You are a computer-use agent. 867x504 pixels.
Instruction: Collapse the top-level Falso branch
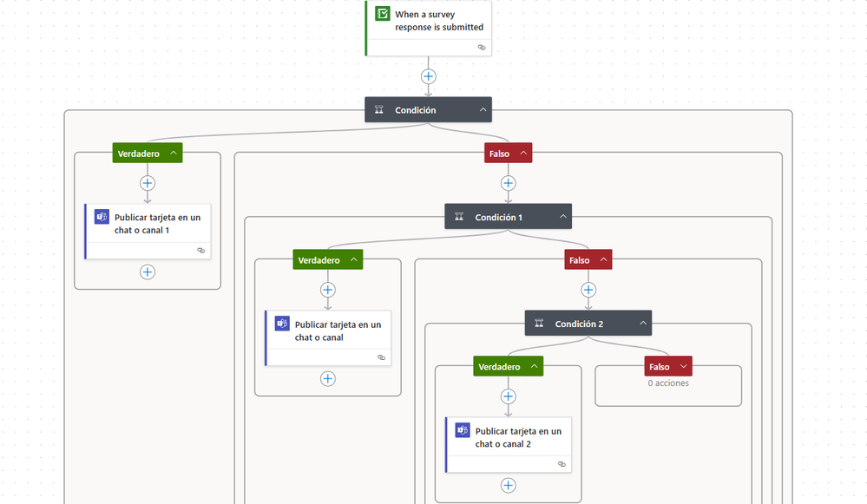point(523,154)
